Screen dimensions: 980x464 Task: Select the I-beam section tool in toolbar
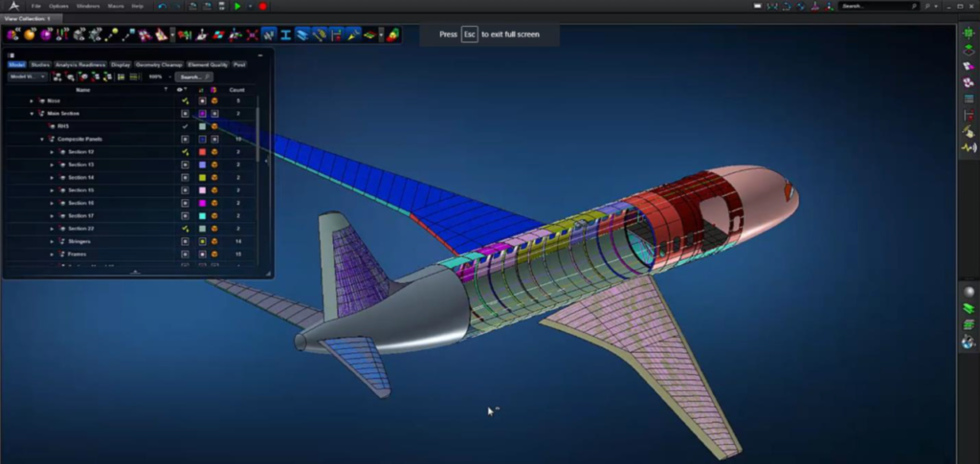[286, 35]
